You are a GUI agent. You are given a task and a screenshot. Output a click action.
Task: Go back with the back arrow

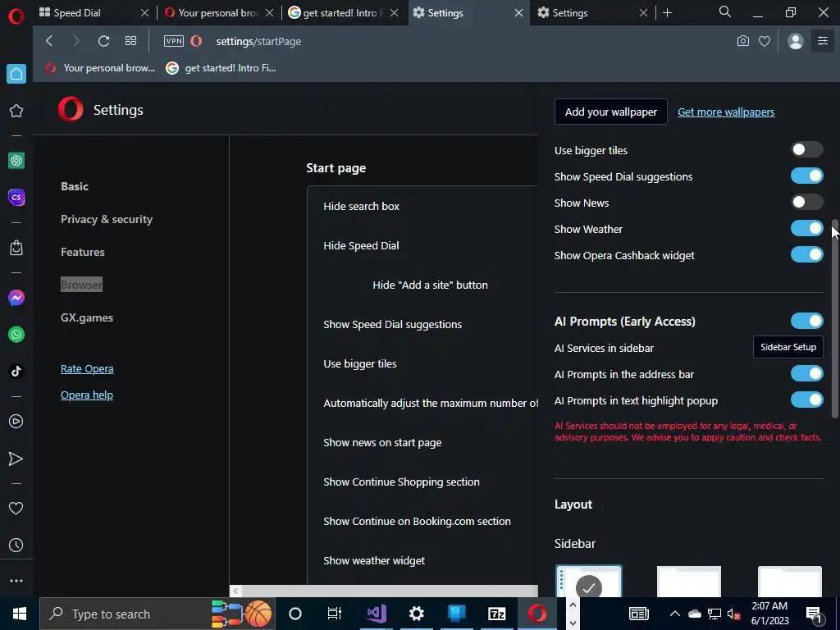tap(49, 41)
